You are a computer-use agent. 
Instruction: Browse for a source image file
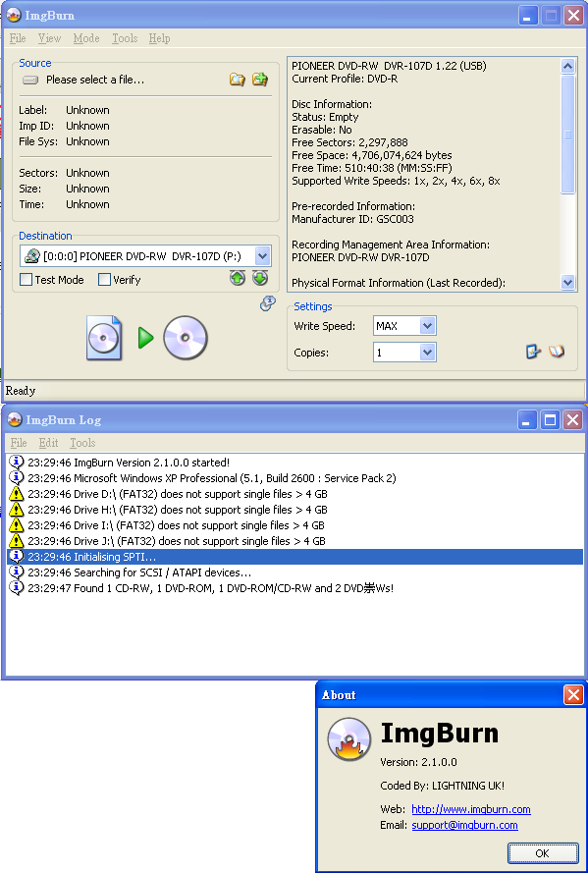(x=238, y=80)
